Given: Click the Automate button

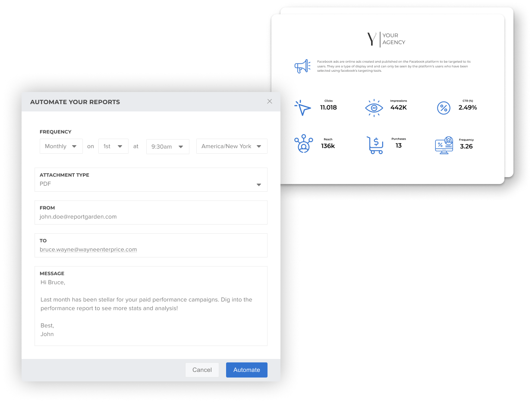Looking at the screenshot, I should 247,370.
